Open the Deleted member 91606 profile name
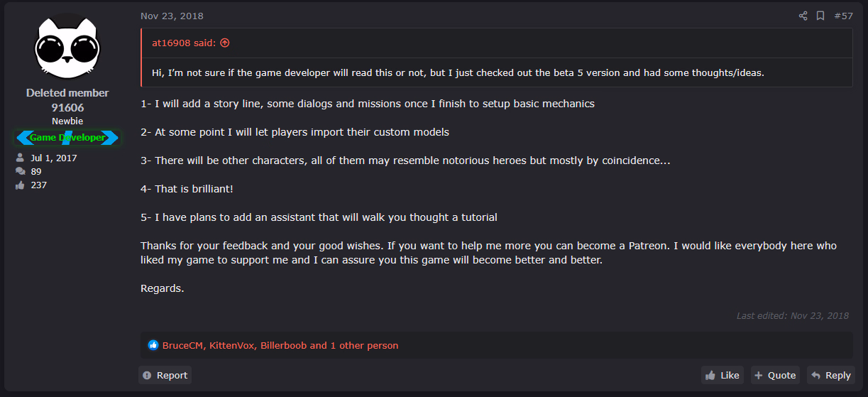This screenshot has height=397, width=868. click(67, 100)
